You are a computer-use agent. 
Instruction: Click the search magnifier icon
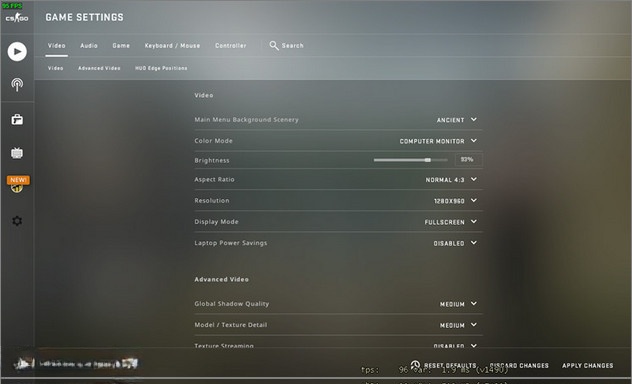[x=274, y=46]
